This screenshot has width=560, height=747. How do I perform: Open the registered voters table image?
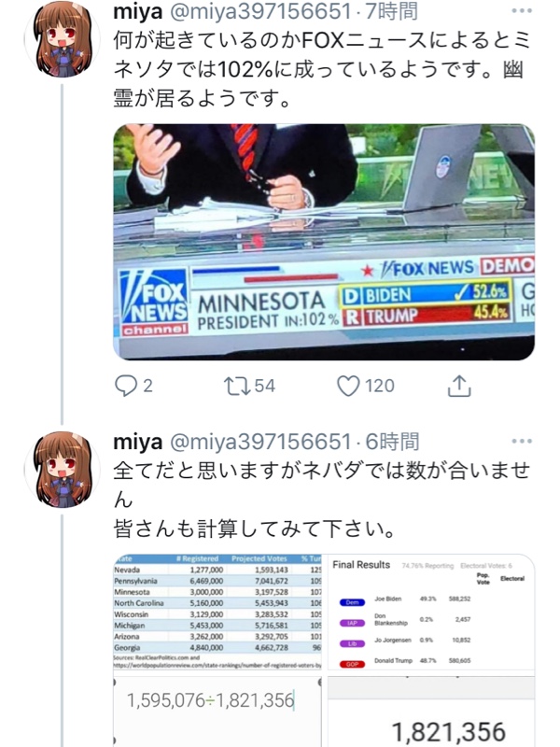[217, 613]
